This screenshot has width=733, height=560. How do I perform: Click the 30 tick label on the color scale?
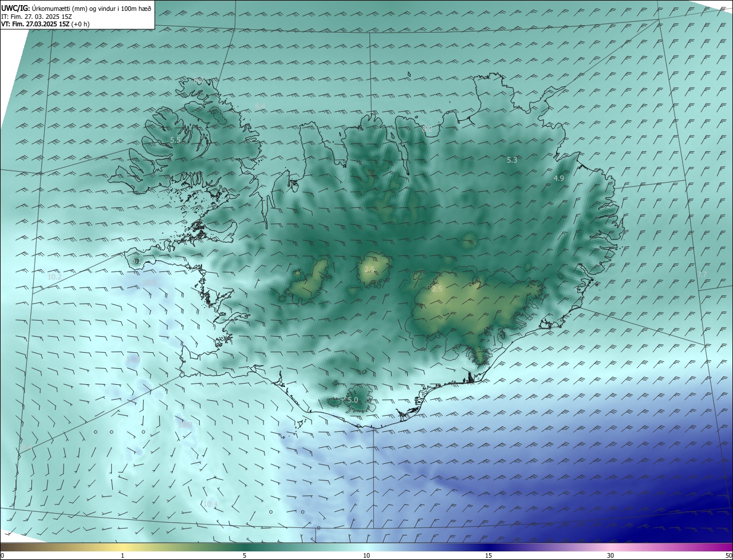click(x=610, y=555)
